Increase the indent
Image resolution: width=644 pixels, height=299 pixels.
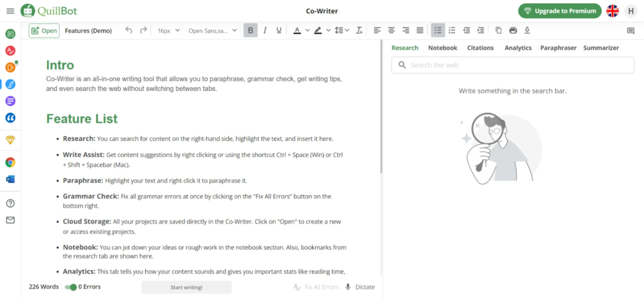[x=480, y=30]
